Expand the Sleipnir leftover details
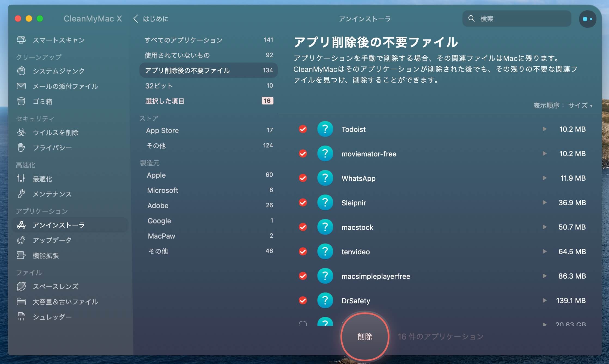This screenshot has width=609, height=364. [545, 202]
